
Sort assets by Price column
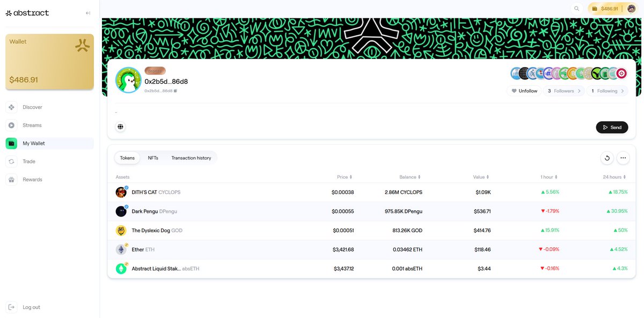pyautogui.click(x=345, y=177)
